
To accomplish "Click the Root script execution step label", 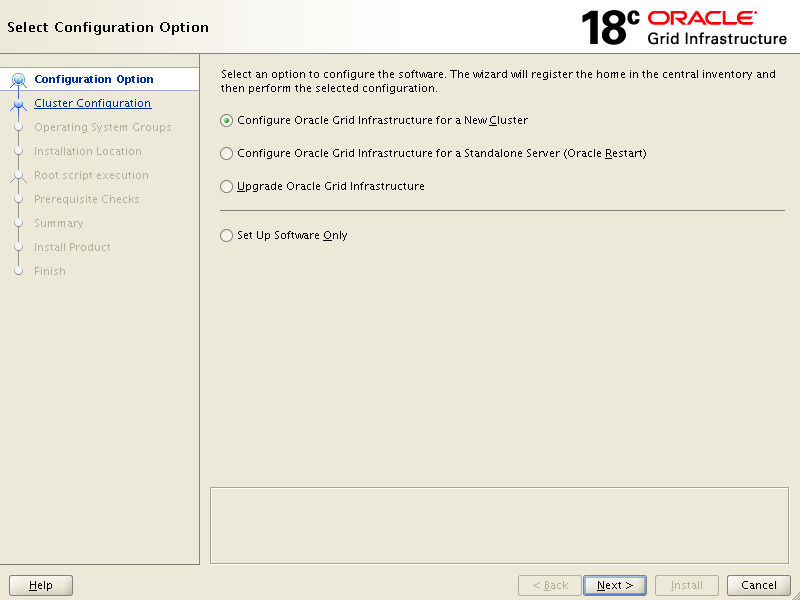I will (x=91, y=175).
